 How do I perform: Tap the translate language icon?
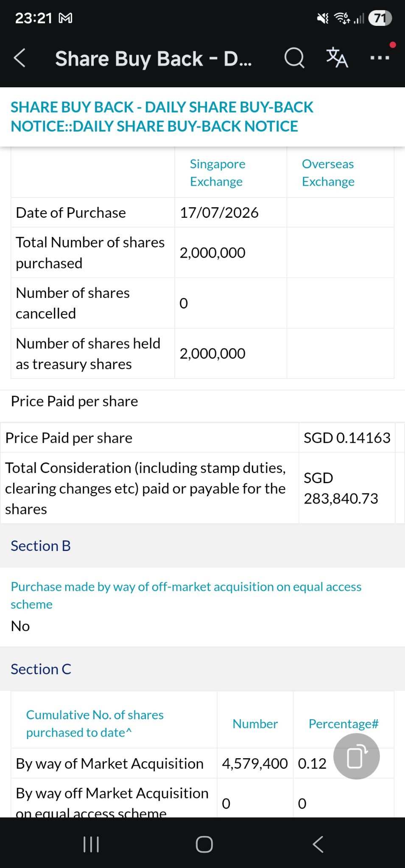(x=337, y=58)
